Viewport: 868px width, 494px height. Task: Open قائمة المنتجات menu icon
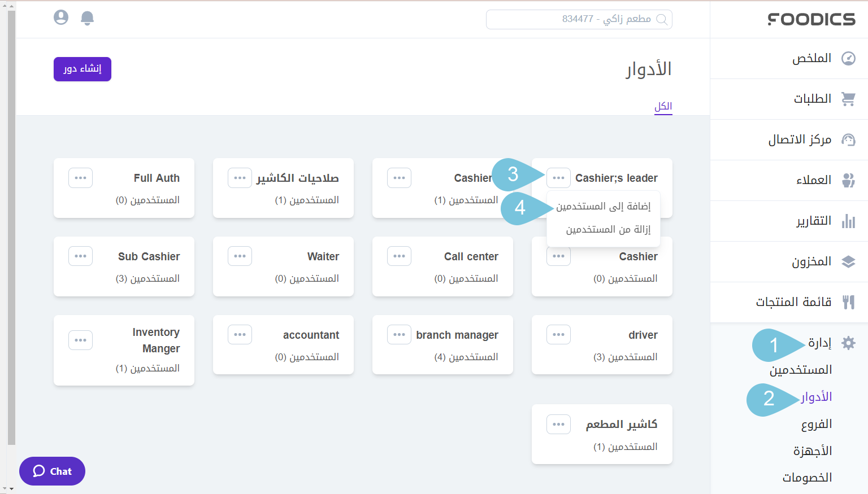(849, 302)
